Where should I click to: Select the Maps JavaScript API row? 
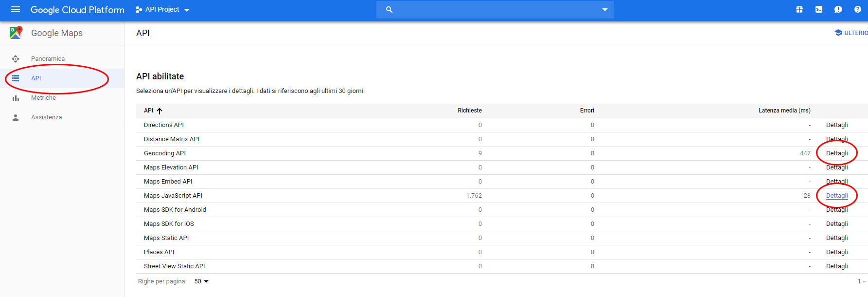point(502,196)
